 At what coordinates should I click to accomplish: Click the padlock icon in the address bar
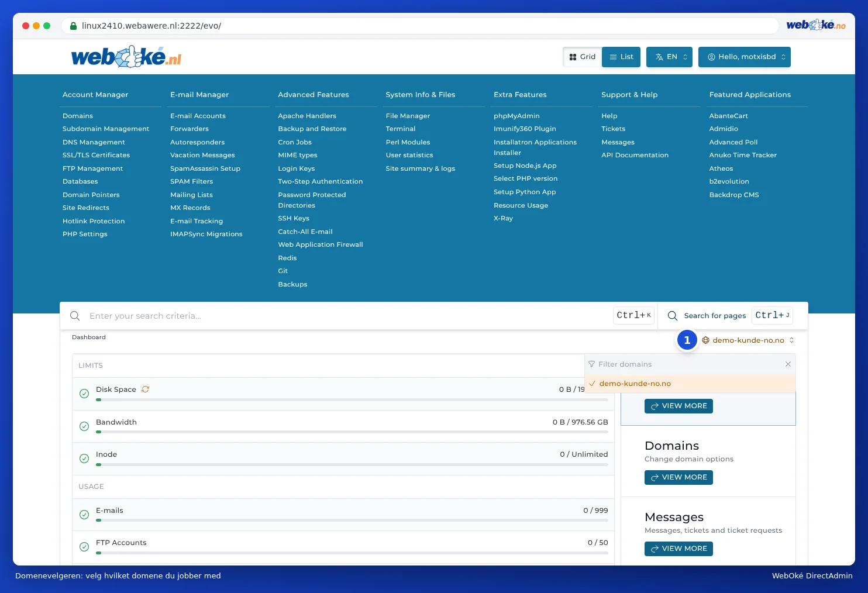(74, 26)
